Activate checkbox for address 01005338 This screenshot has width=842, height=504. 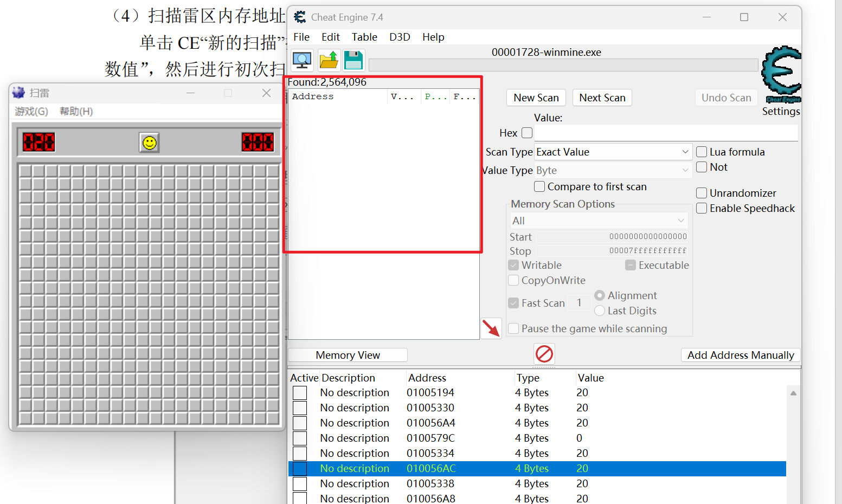click(300, 483)
